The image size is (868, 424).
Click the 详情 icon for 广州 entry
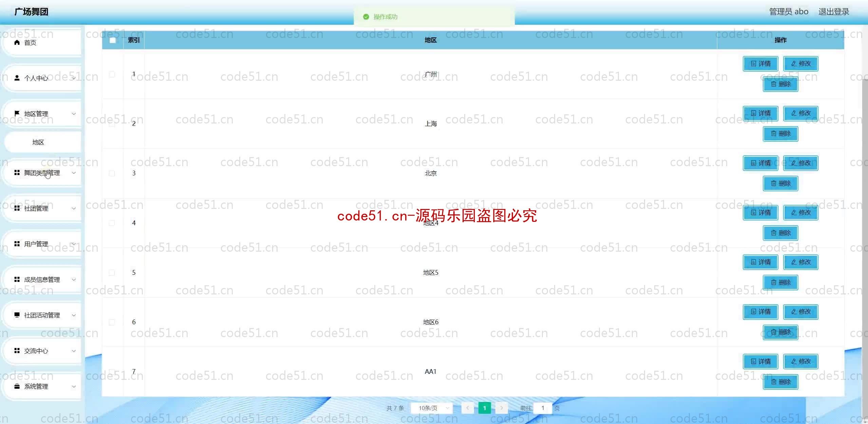click(x=761, y=64)
